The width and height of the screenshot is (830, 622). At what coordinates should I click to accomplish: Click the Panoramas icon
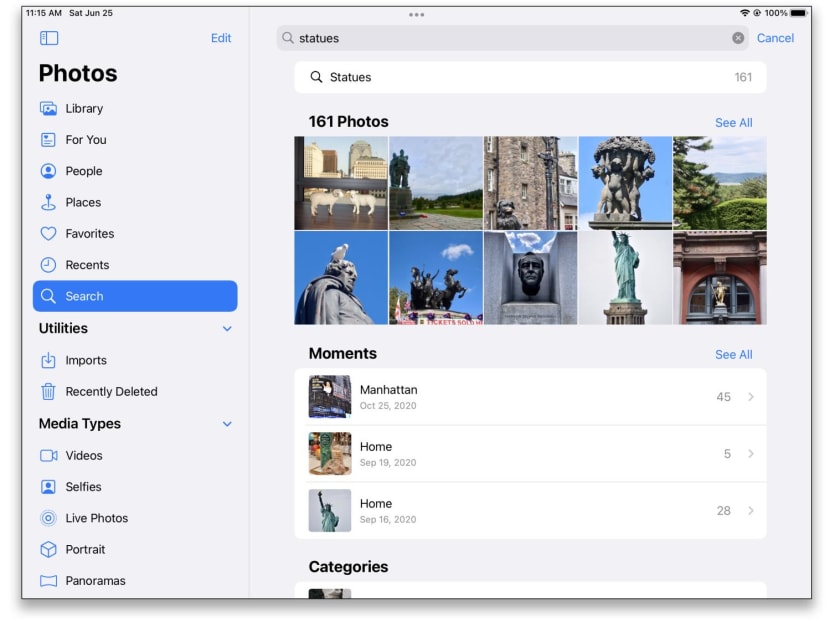click(48, 581)
